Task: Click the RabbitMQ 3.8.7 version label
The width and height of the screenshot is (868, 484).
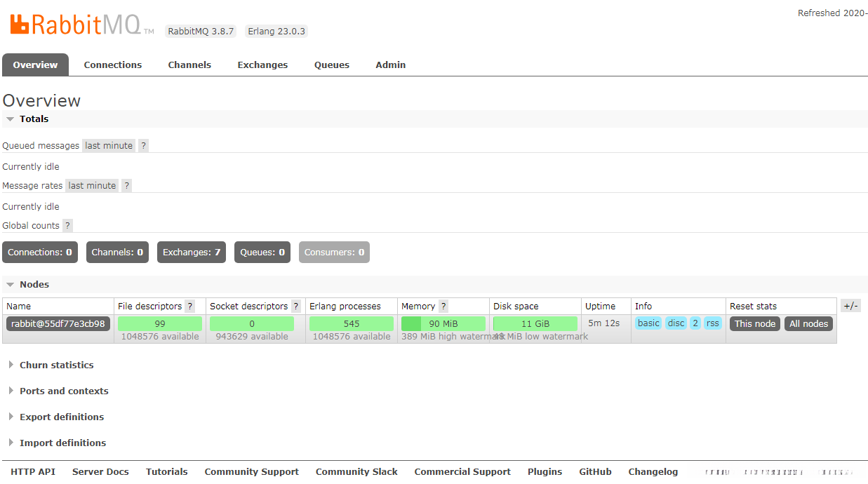Action: [201, 32]
